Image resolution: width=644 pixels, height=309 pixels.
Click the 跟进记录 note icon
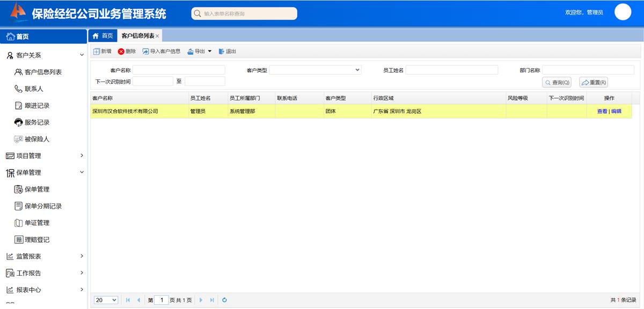click(19, 106)
